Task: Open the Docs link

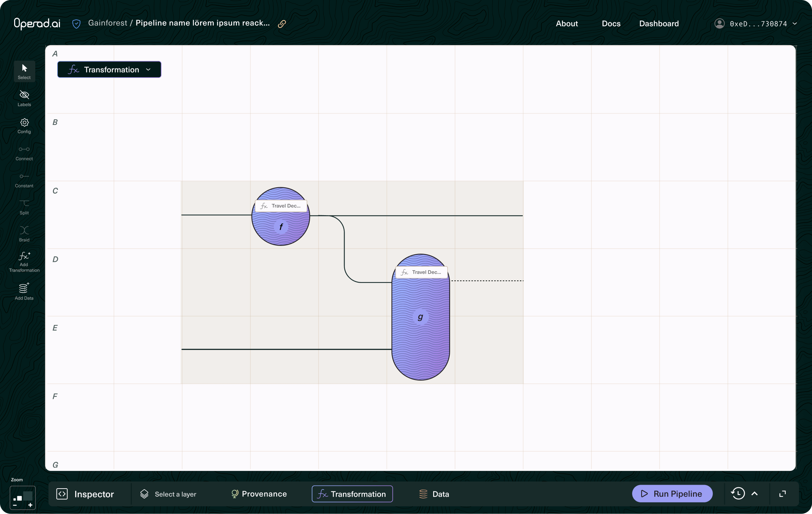Action: [611, 24]
